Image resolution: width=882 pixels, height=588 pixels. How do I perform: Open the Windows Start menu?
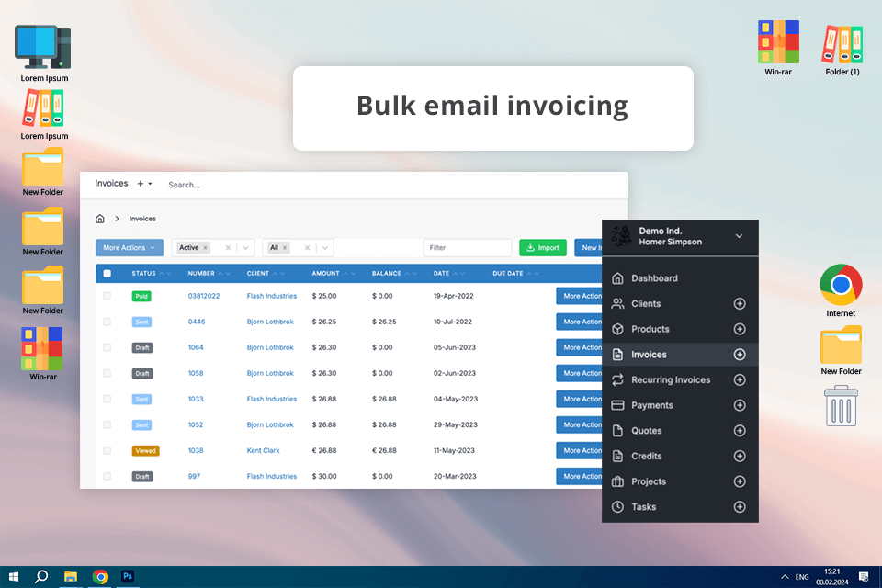click(14, 577)
